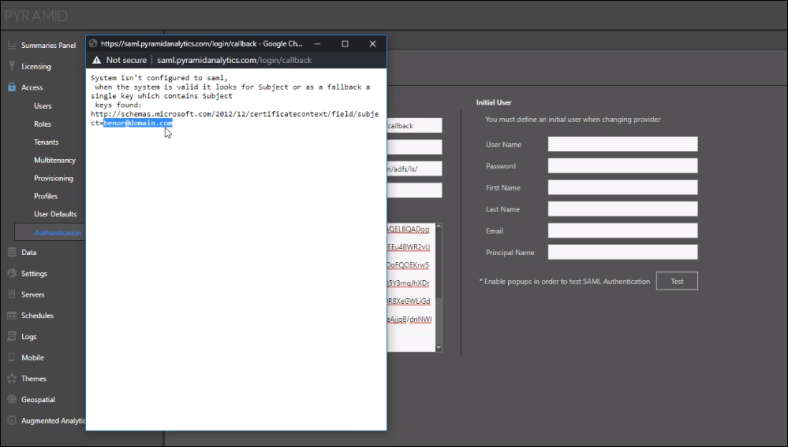Select Access in the sidebar
The width and height of the screenshot is (788, 447).
pyautogui.click(x=32, y=87)
